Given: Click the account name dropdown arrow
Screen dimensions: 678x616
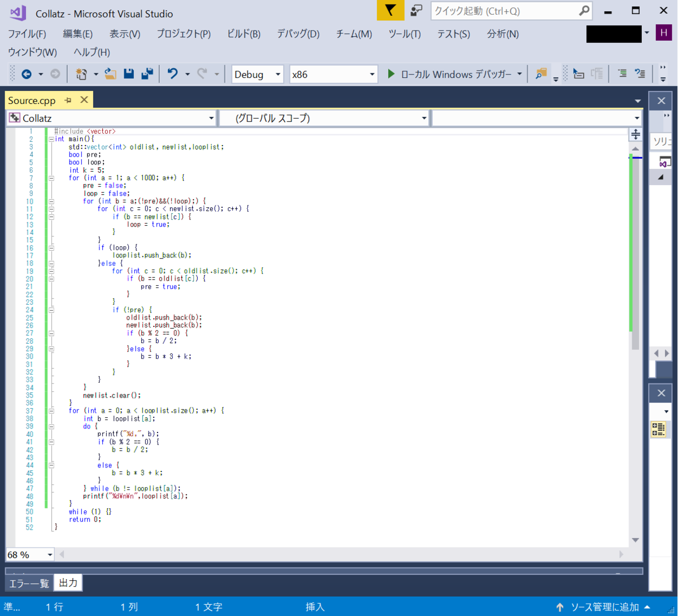Looking at the screenshot, I should click(647, 33).
